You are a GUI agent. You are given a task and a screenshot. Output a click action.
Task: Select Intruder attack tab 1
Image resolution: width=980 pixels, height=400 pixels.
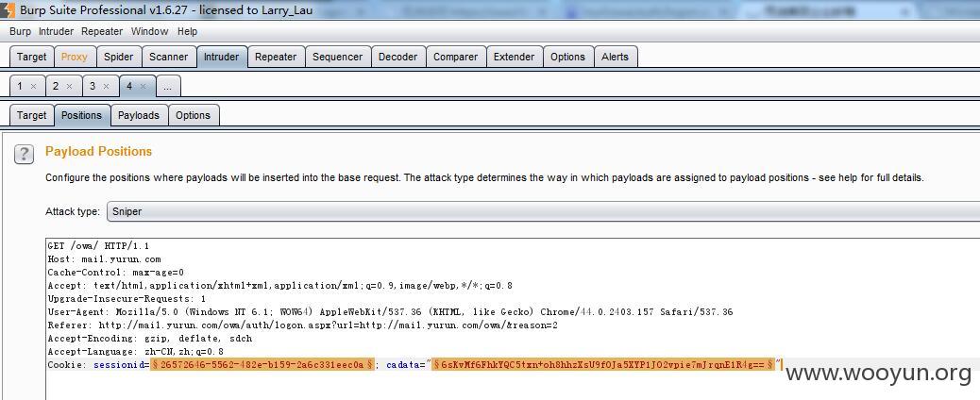pyautogui.click(x=21, y=86)
